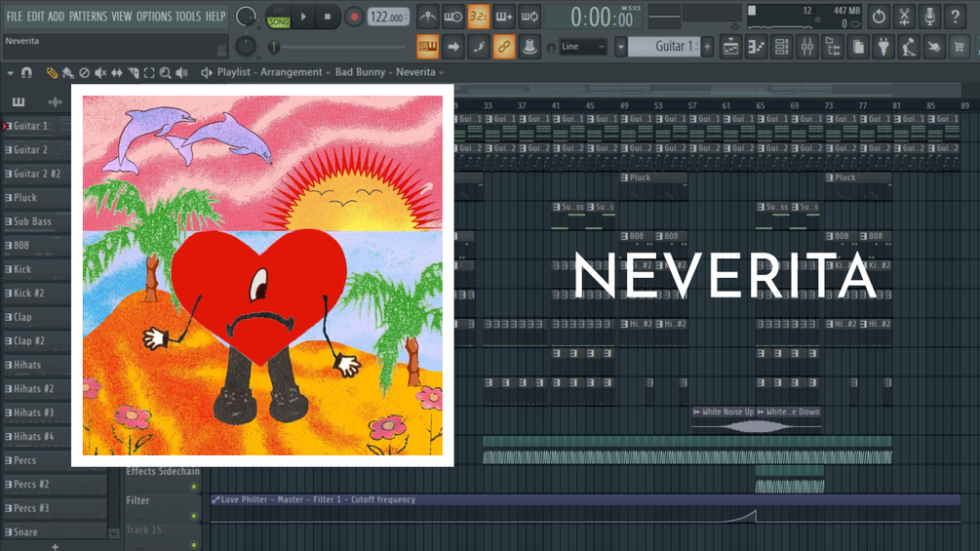Click the Play button
This screenshot has height=551, width=980.
(303, 17)
